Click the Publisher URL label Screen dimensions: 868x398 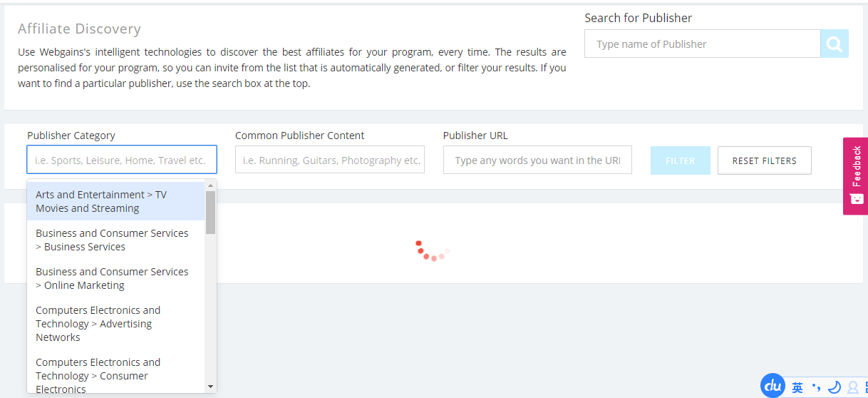coord(475,136)
